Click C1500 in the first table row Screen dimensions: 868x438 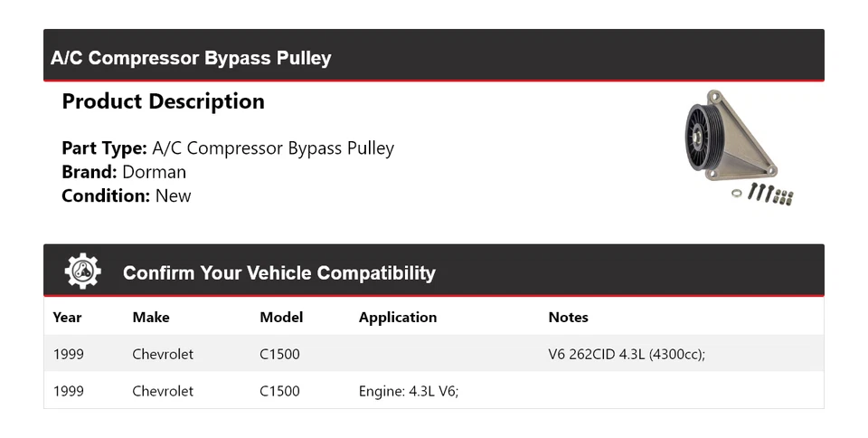[279, 354]
